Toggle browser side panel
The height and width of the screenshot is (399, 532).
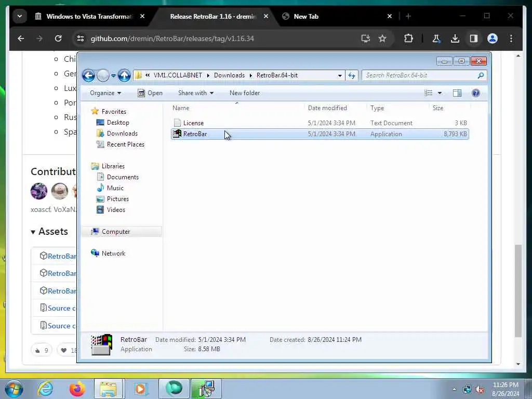tap(474, 38)
